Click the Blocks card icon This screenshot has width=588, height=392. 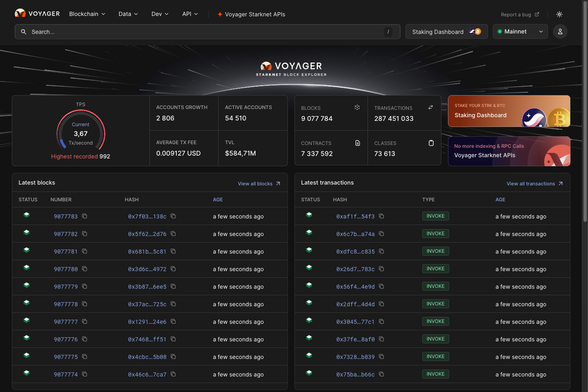click(357, 107)
